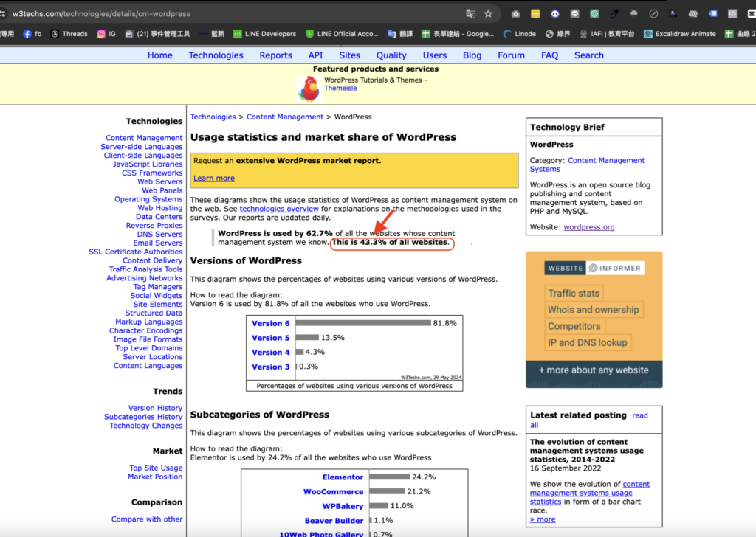Click the Traffic stats button in Website Informer
Viewport: 756px width, 537px height.
point(574,293)
